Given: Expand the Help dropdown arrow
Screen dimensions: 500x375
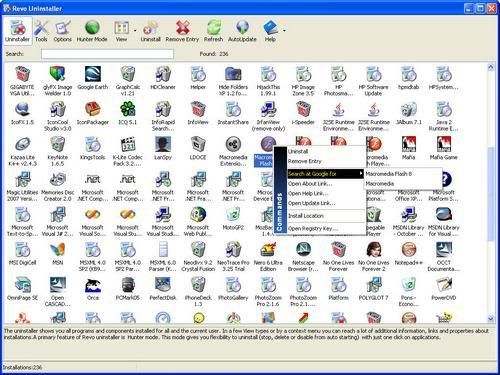Looking at the screenshot, I should 284,31.
